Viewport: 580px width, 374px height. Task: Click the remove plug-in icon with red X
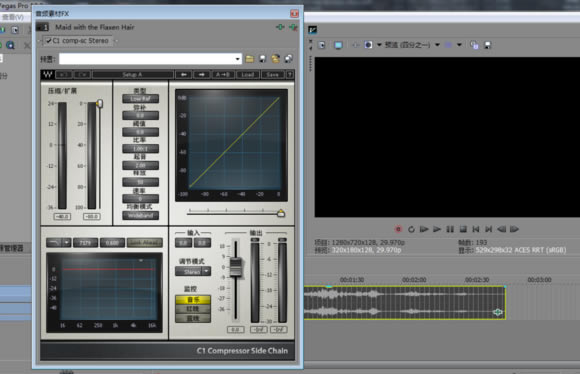293,27
